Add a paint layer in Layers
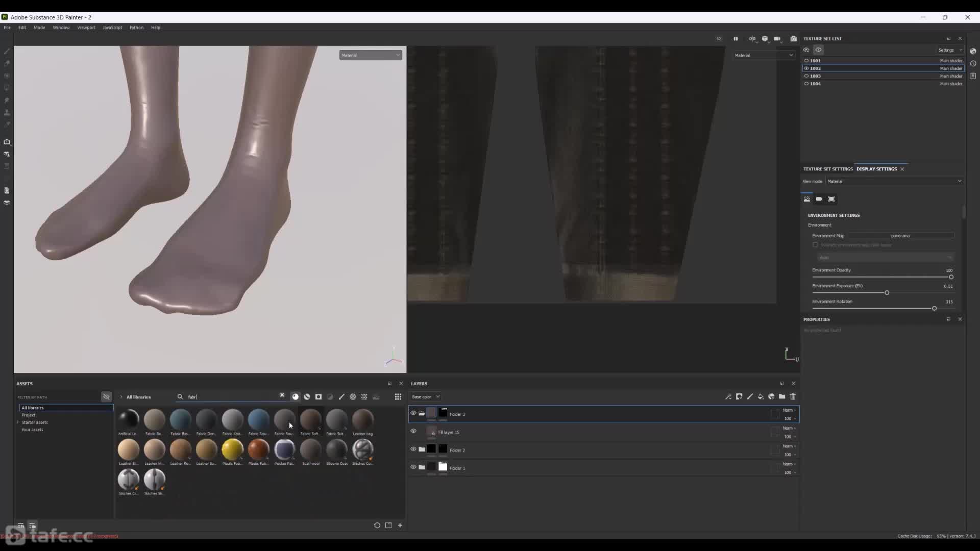Image resolution: width=980 pixels, height=551 pixels. coord(750,396)
